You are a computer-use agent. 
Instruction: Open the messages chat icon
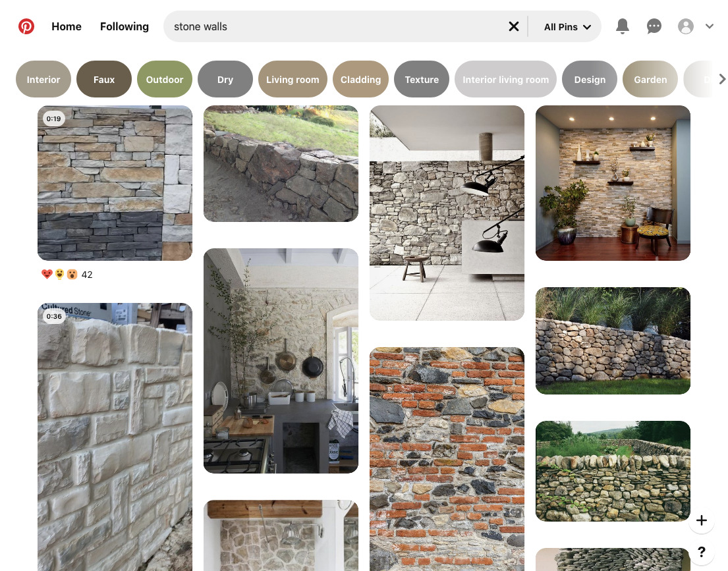point(654,26)
